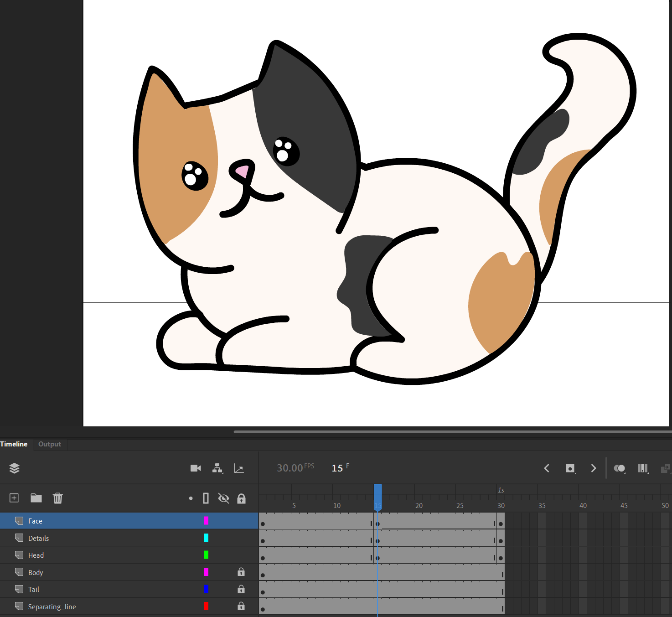Image resolution: width=672 pixels, height=617 pixels.
Task: Delete the selected layer
Action: [x=57, y=498]
